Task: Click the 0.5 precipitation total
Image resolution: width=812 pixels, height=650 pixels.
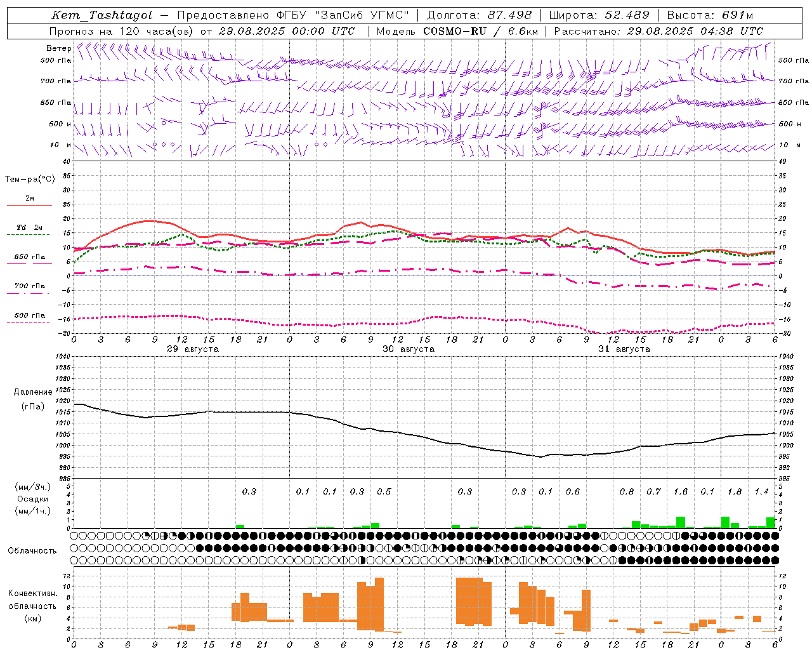Action: pos(384,491)
